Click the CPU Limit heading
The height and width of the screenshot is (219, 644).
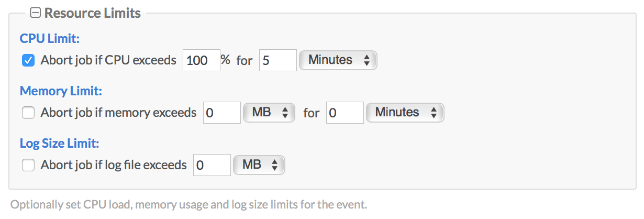(49, 38)
